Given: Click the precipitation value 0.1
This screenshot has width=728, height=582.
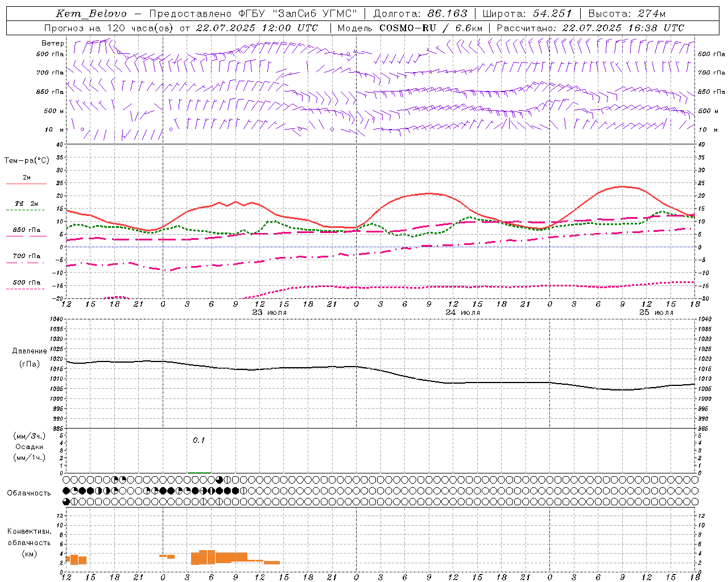Looking at the screenshot, I should (x=198, y=440).
